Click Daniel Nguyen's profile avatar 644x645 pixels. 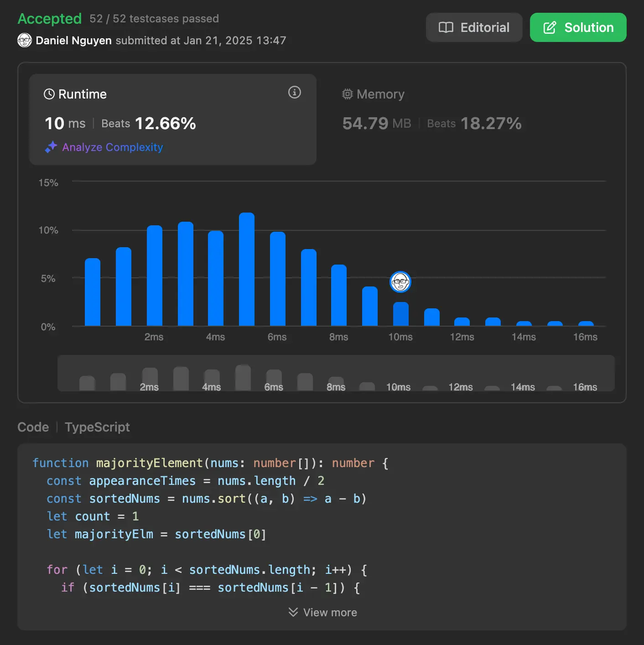25,41
